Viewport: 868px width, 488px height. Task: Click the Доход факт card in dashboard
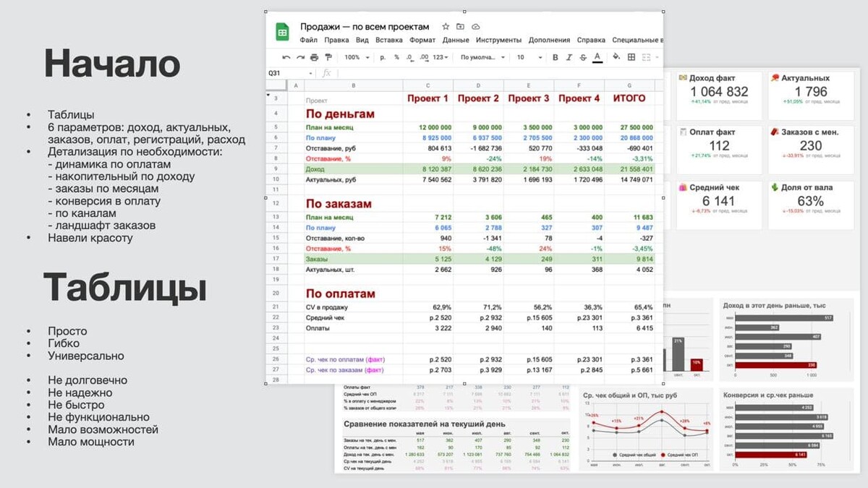pos(718,95)
